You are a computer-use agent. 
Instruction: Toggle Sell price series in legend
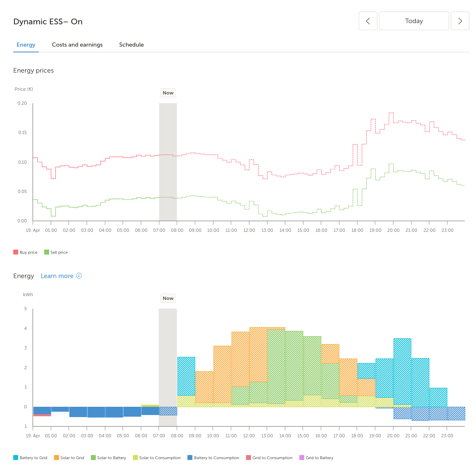click(56, 252)
